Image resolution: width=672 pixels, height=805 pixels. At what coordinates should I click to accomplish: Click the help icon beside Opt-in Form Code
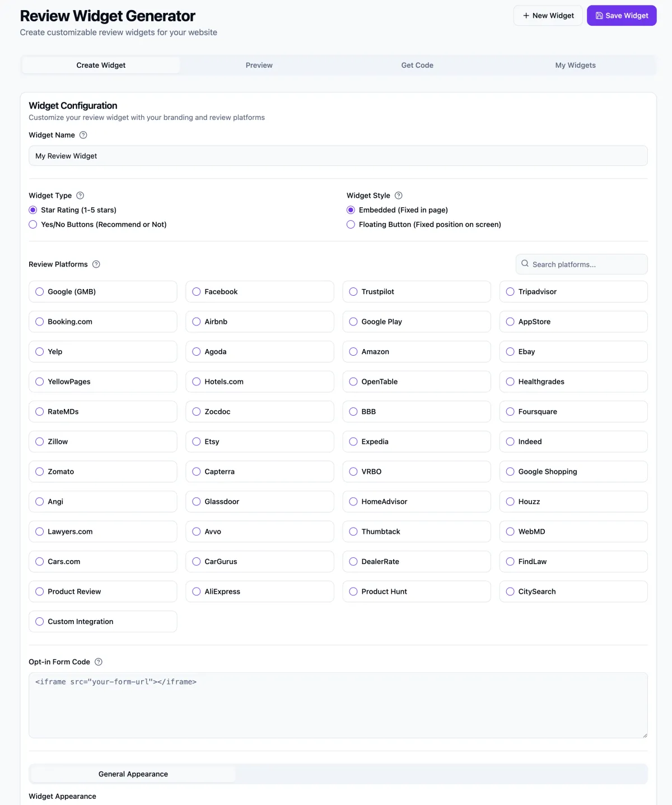(x=99, y=662)
